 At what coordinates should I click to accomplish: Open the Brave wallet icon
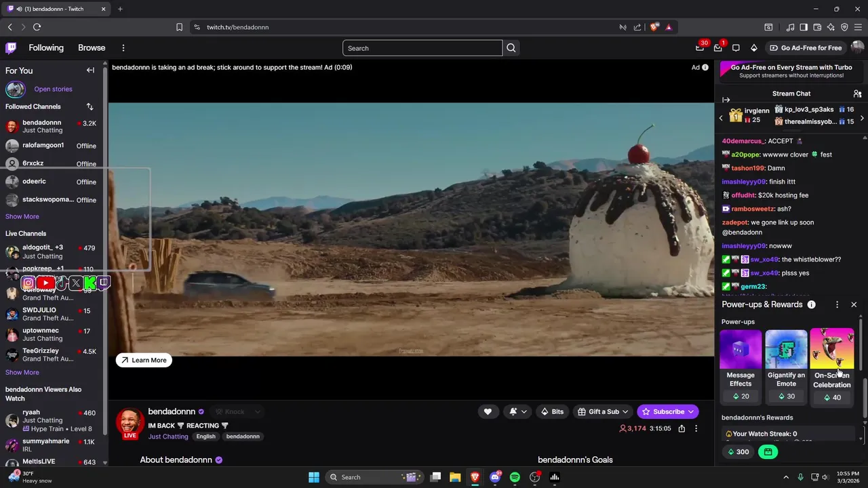[x=817, y=27]
